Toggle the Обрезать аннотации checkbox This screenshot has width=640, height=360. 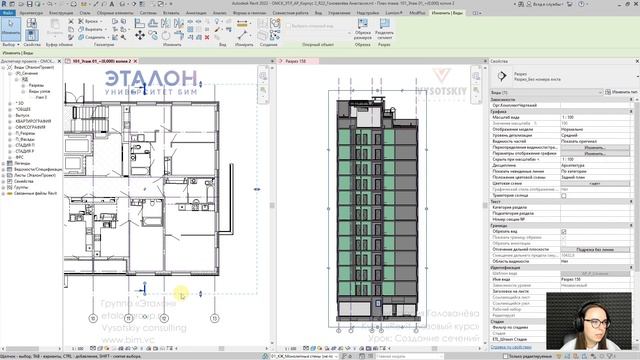[564, 243]
